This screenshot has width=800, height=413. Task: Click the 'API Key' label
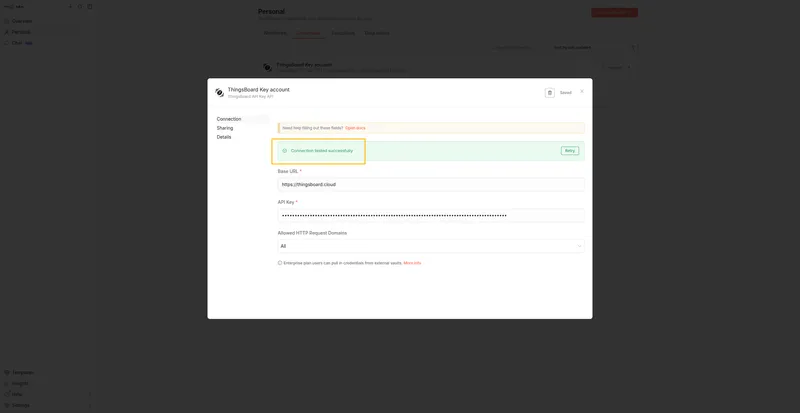click(x=286, y=202)
